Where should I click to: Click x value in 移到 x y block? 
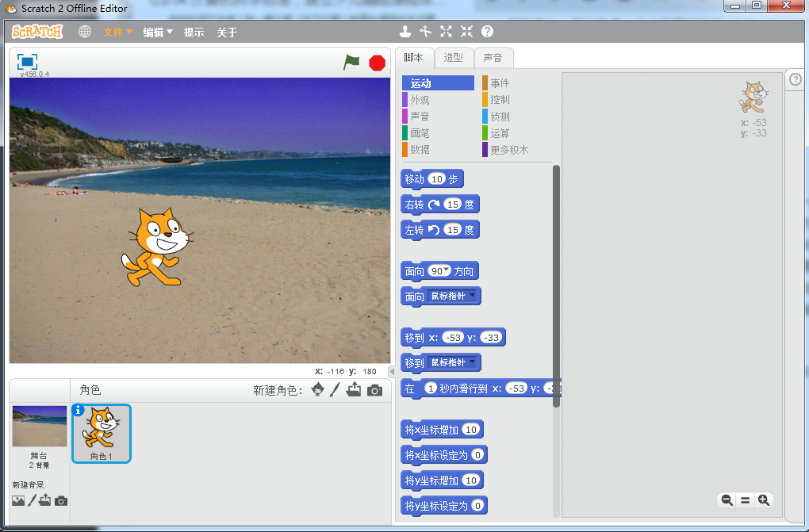tap(452, 338)
